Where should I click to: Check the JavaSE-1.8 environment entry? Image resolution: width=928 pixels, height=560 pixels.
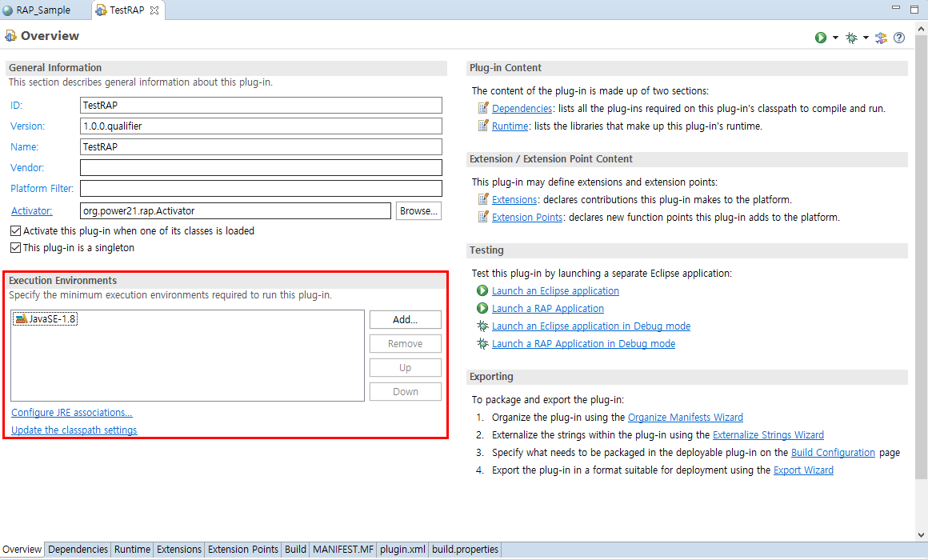[x=45, y=319]
